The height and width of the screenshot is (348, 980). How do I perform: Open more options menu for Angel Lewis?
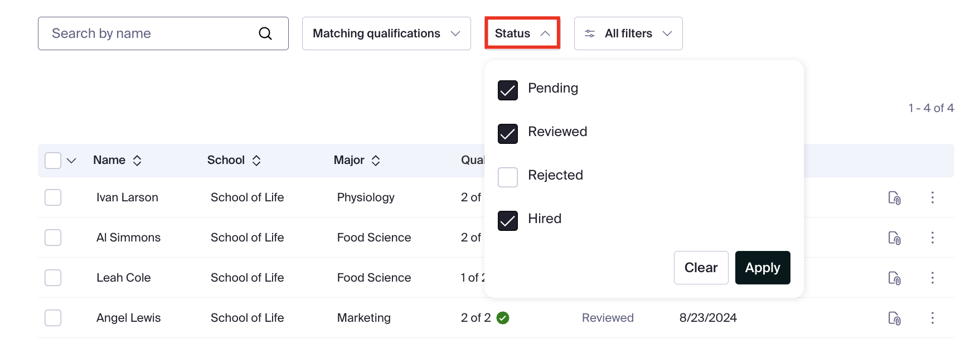point(932,318)
